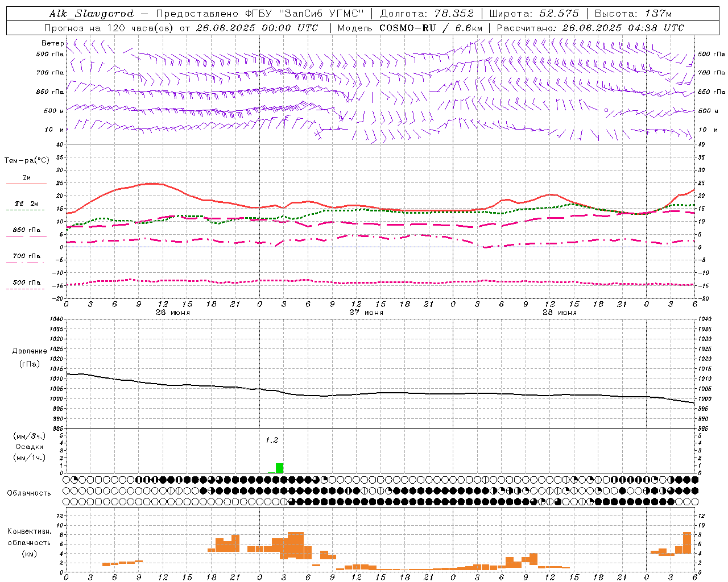Viewport: 728px width, 582px height.
Task: Click the red 2м legend line sample
Action: (x=26, y=184)
